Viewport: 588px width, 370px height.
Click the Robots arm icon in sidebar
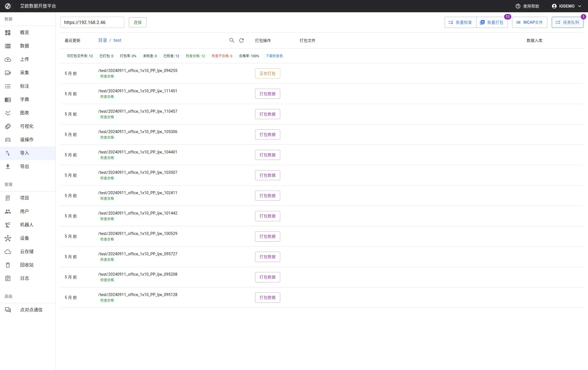pos(8,225)
